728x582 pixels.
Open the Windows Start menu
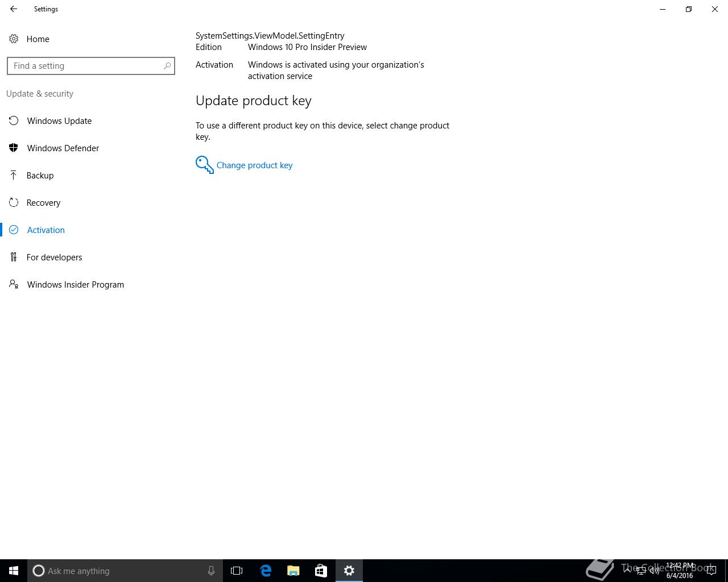point(14,571)
